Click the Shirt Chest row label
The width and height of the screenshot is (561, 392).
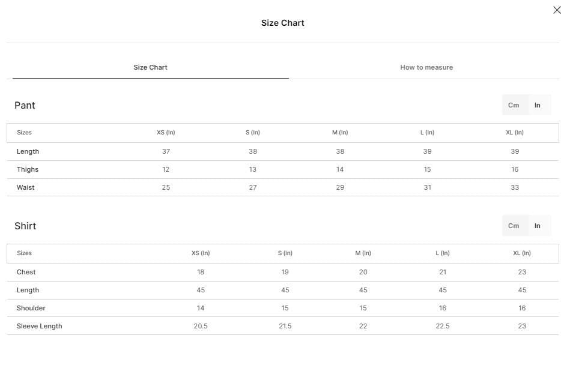point(26,272)
